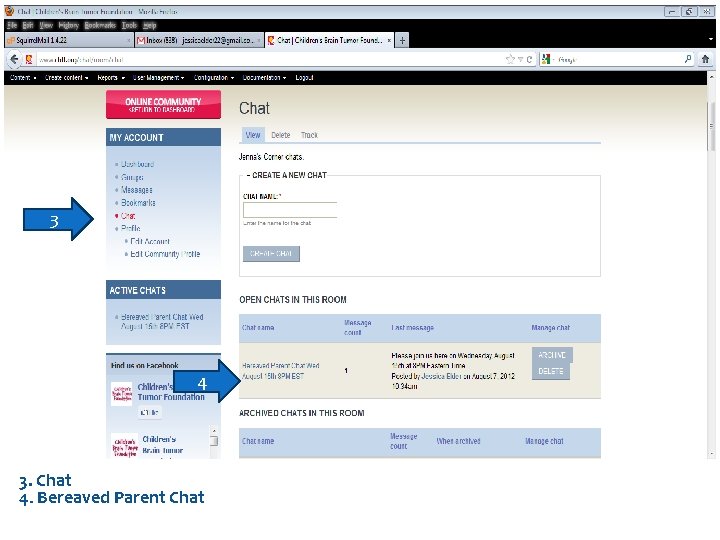Click the Facebook widget scrollbar
The width and height of the screenshot is (720, 540).
pos(214,441)
